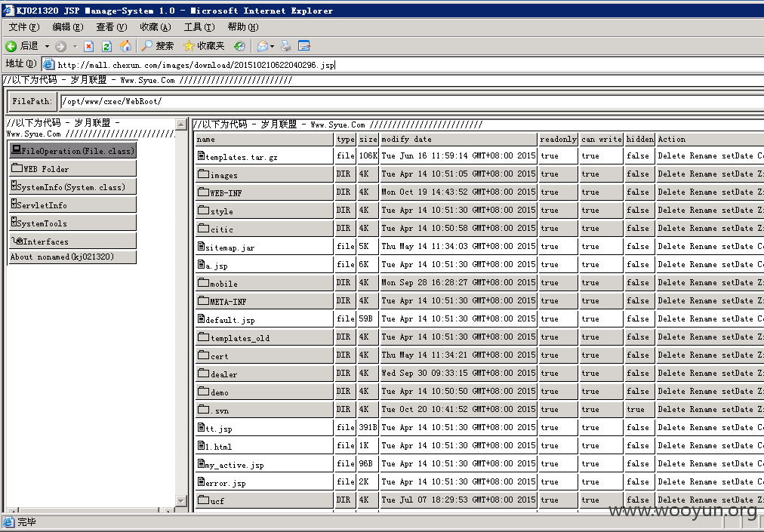Open the 编辑(E) menu
Screen dimensions: 764x532
pos(68,27)
